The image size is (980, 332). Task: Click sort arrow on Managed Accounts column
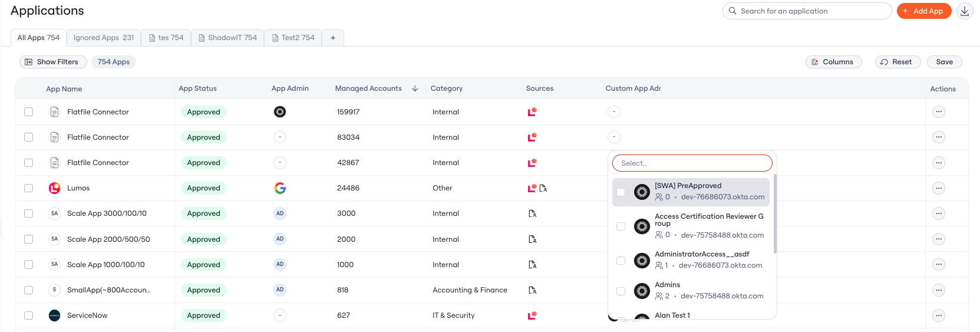pyautogui.click(x=415, y=88)
